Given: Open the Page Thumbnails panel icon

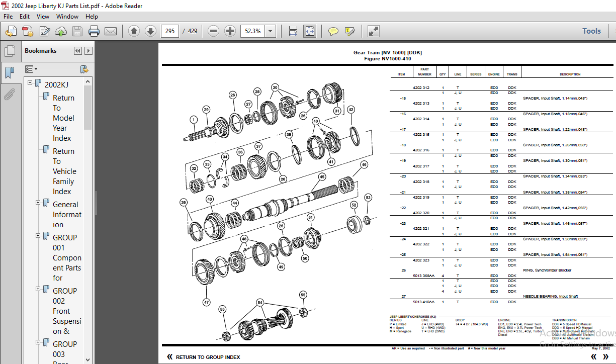Looking at the screenshot, I should pos(9,51).
